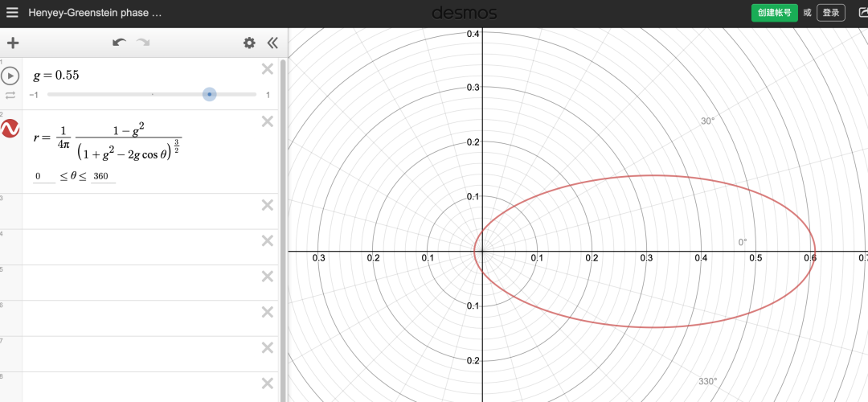Edit the theta lower bound 0
Image resolution: width=868 pixels, height=402 pixels.
[x=43, y=177]
